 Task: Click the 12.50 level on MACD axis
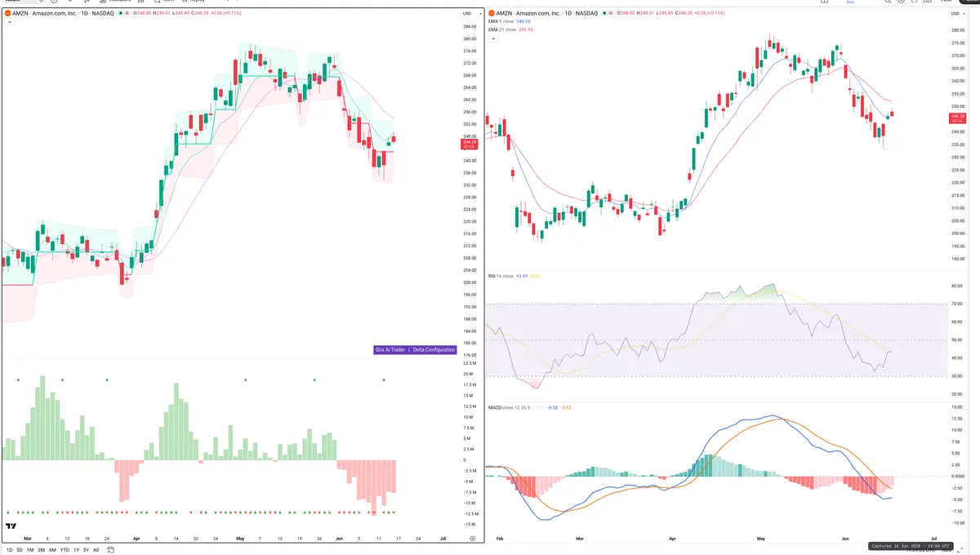click(x=957, y=418)
